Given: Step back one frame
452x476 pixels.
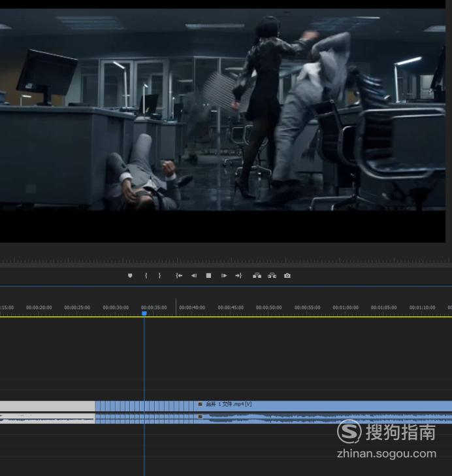Looking at the screenshot, I should tap(194, 276).
